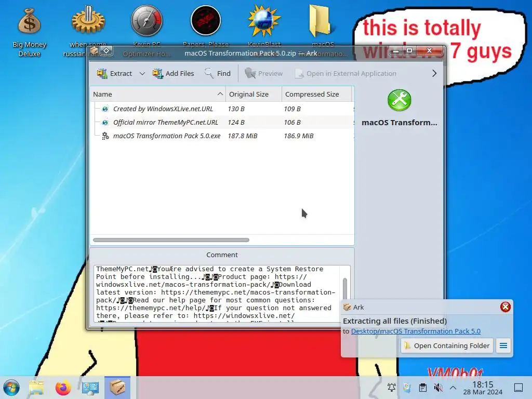
Task: Click the clipboard tray icon
Action: coord(423,388)
